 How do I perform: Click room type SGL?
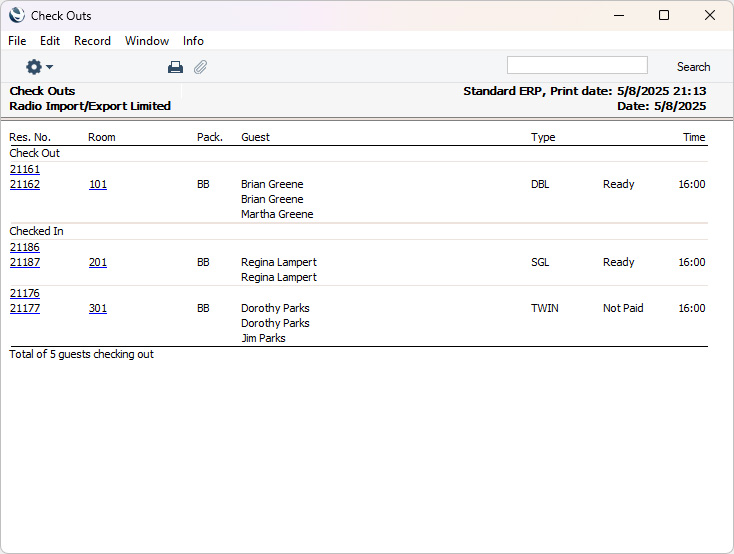pos(540,262)
